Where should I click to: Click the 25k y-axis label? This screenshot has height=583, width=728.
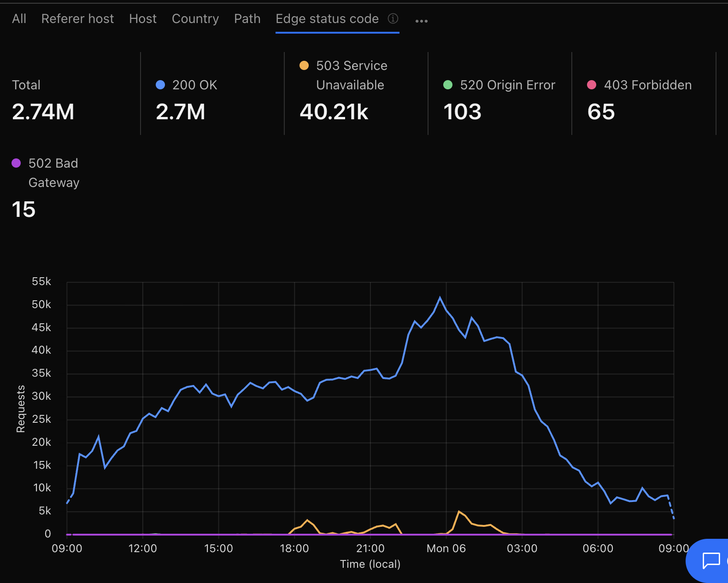(x=41, y=419)
